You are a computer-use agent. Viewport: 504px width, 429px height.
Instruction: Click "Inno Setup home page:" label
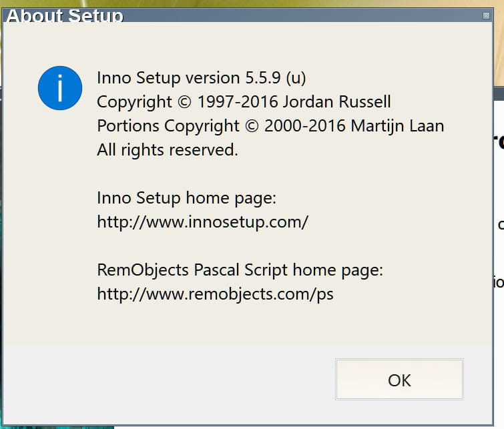coord(186,197)
